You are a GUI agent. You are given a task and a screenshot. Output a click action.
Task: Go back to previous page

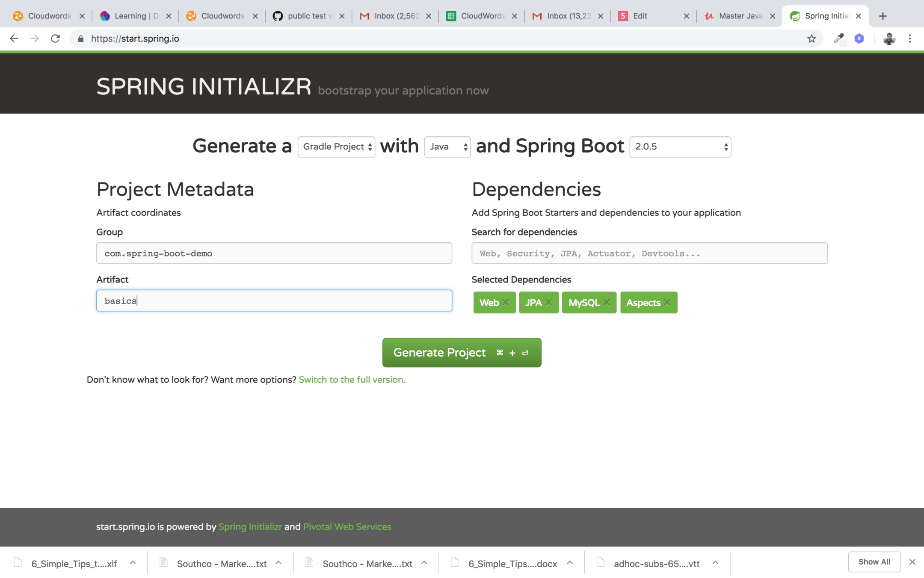pyautogui.click(x=14, y=39)
